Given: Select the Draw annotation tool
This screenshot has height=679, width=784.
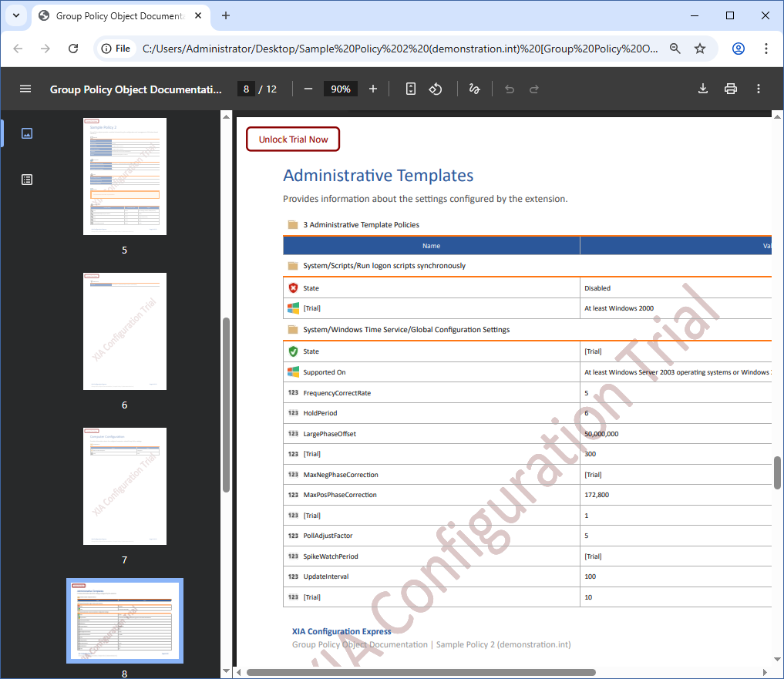Looking at the screenshot, I should coord(475,89).
